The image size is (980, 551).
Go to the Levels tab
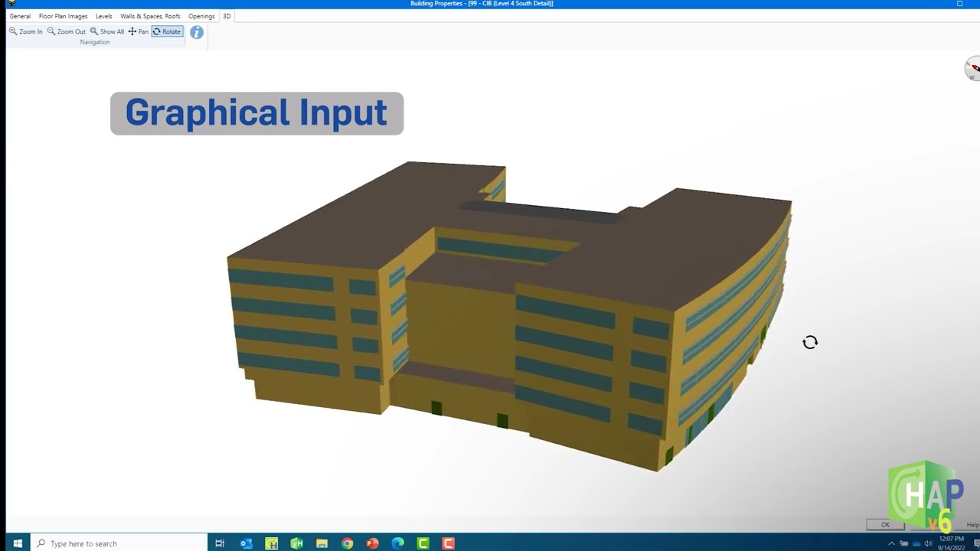103,16
